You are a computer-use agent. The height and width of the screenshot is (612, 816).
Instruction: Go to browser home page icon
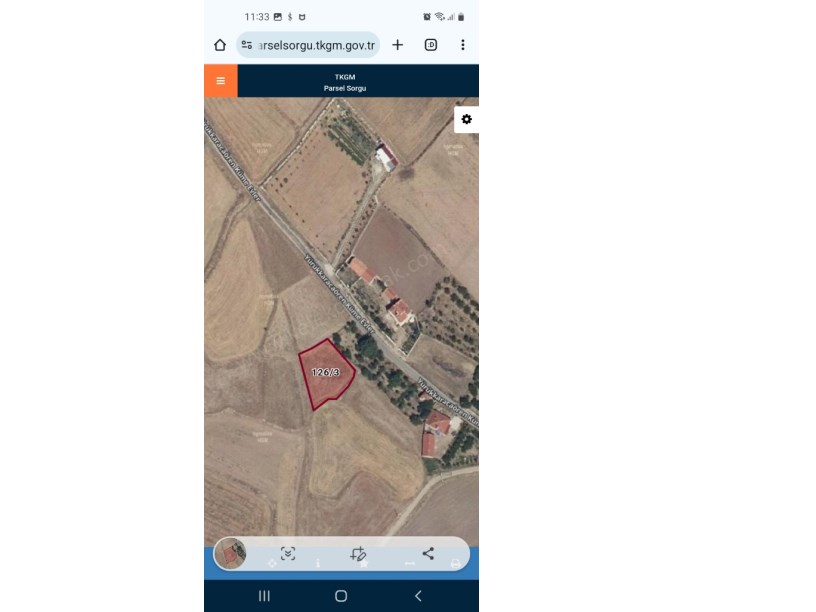pyautogui.click(x=220, y=45)
